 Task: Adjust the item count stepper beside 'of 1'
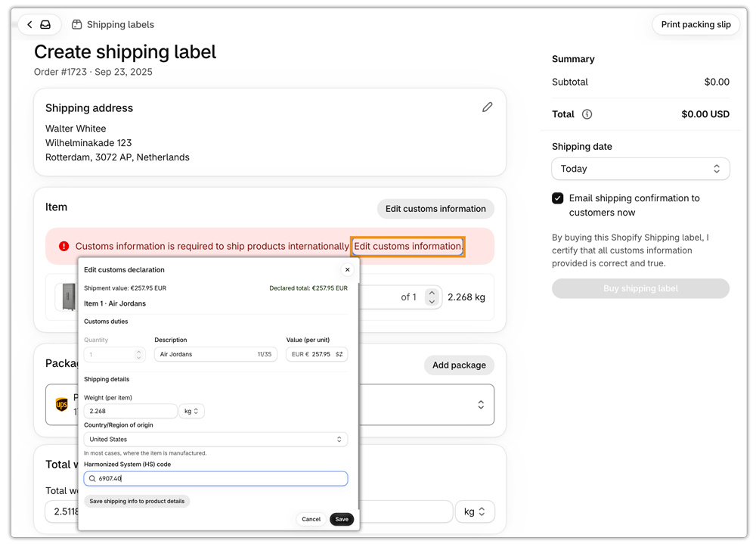[x=432, y=297]
